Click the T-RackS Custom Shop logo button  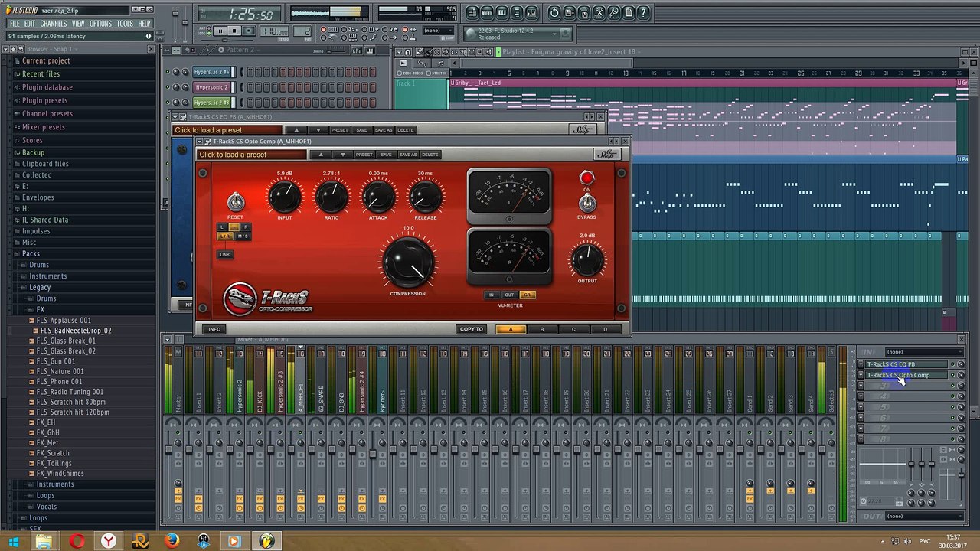click(x=607, y=155)
